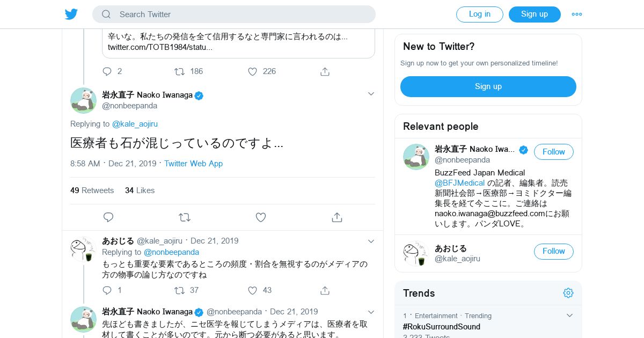Reply to main tweet using bubble icon

coord(108,217)
